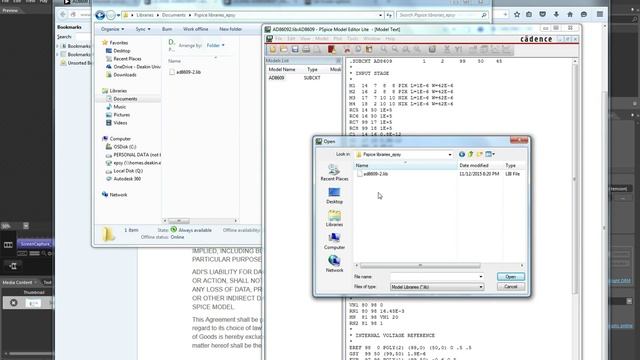Select Network in Open dialog sidebar

click(x=334, y=264)
